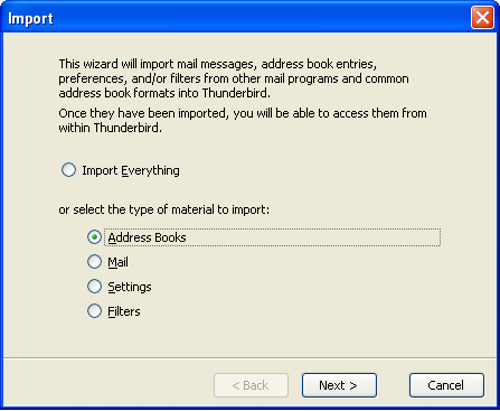Click the "Import Everything" label text
Viewport: 500px width, 411px height.
(131, 171)
